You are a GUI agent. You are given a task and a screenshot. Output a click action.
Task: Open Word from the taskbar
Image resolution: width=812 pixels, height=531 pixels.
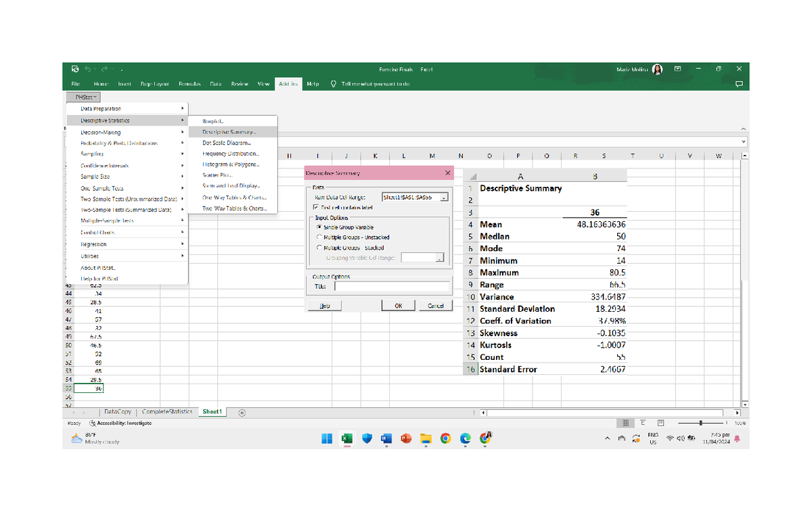click(386, 439)
